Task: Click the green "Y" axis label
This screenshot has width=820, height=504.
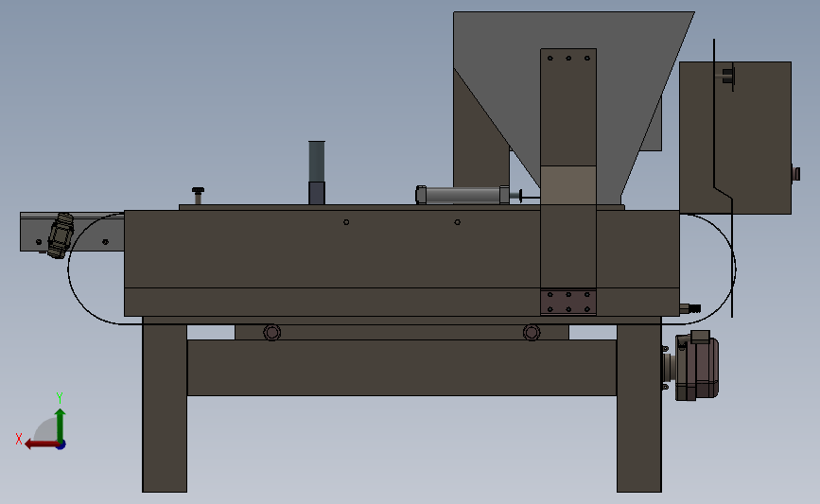Action: point(59,398)
